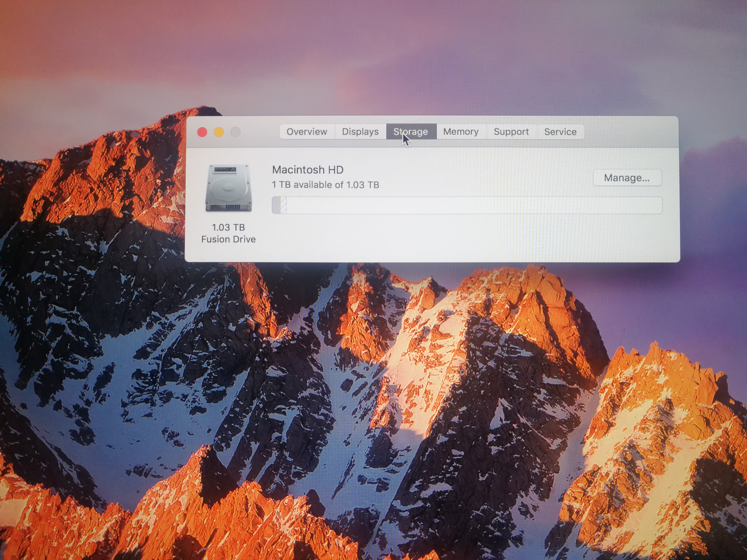The height and width of the screenshot is (560, 747).
Task: Click the storage usage bar
Action: tap(467, 205)
